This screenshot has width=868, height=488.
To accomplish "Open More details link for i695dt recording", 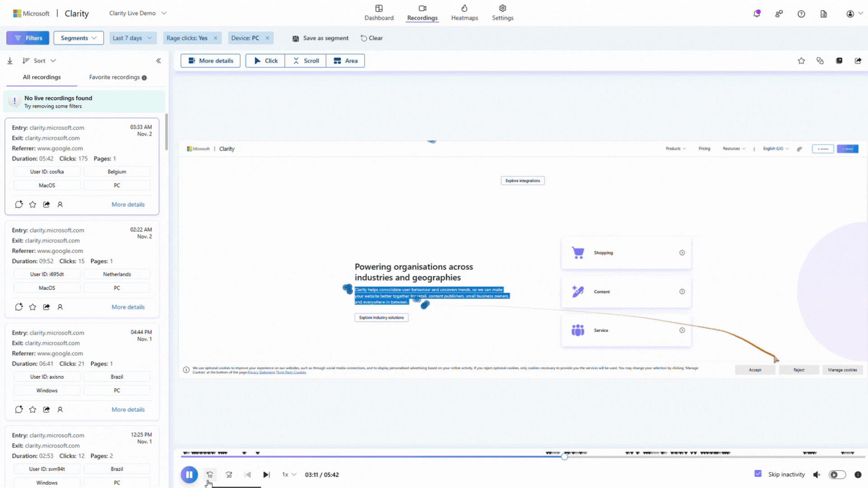I will pyautogui.click(x=128, y=307).
